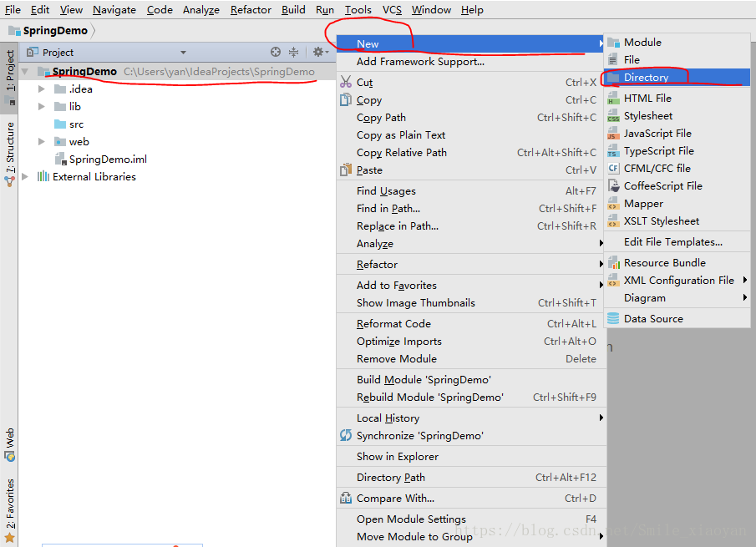Choose Open Module Settings
The width and height of the screenshot is (756, 547).
(471, 519)
